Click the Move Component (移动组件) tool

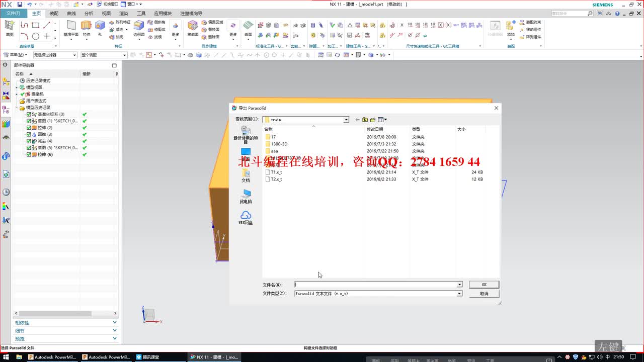coord(530,29)
